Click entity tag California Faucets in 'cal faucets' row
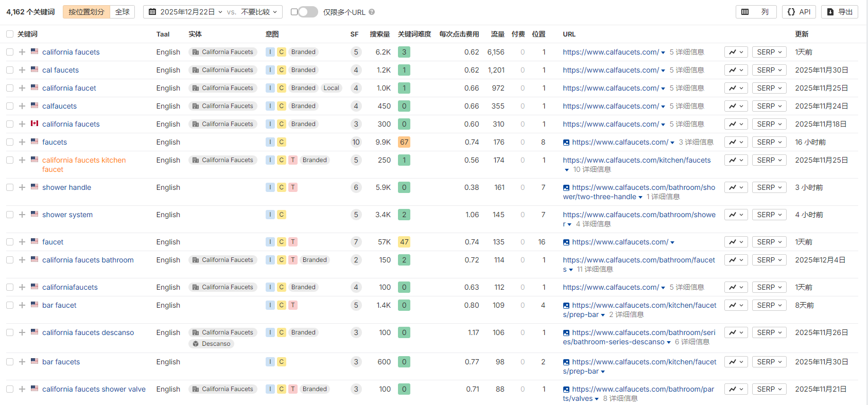Image resolution: width=868 pixels, height=405 pixels. [x=223, y=70]
